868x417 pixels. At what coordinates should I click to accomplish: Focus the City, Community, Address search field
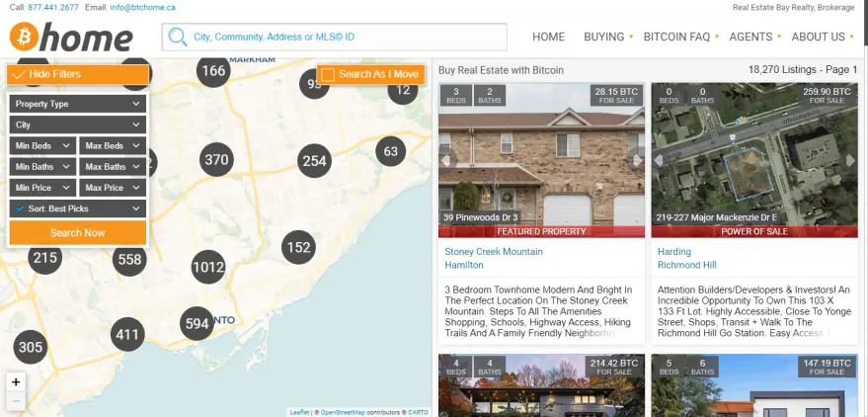tap(335, 38)
